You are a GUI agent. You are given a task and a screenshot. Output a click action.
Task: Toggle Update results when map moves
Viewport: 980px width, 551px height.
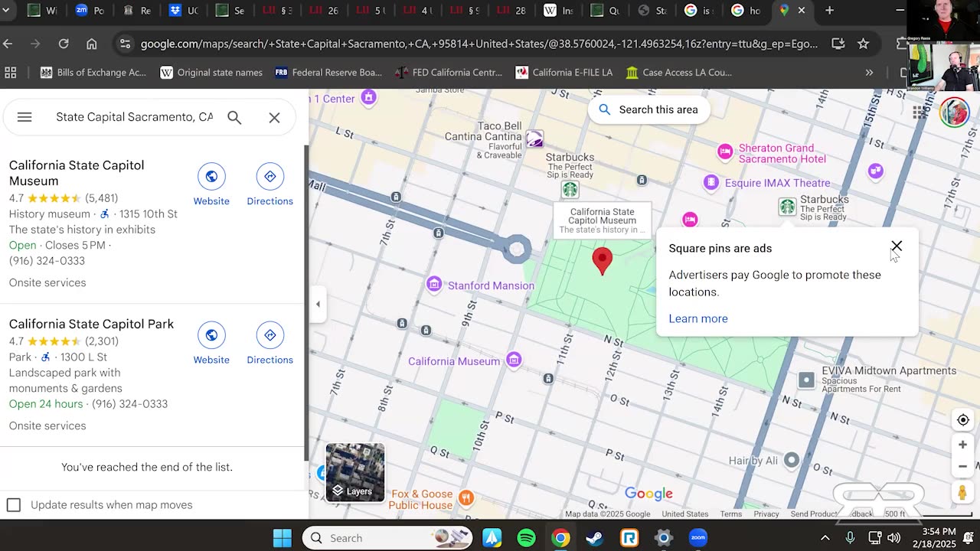click(x=14, y=505)
